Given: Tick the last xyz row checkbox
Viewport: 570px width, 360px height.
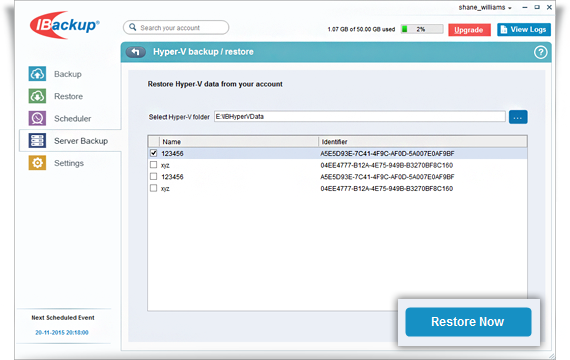Looking at the screenshot, I should 153,188.
